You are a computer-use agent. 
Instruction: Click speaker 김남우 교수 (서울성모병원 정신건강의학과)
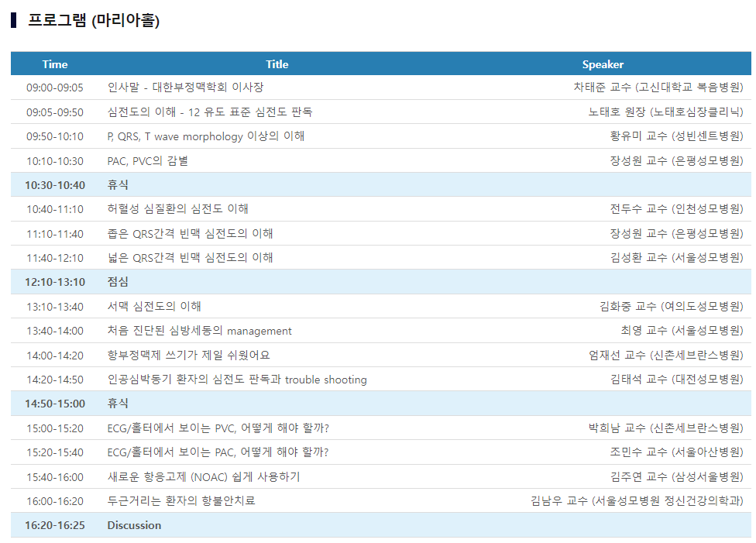[637, 500]
